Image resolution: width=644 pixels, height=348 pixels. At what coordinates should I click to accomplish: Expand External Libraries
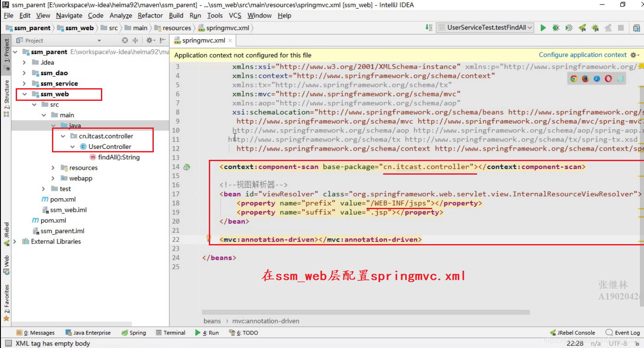click(15, 241)
